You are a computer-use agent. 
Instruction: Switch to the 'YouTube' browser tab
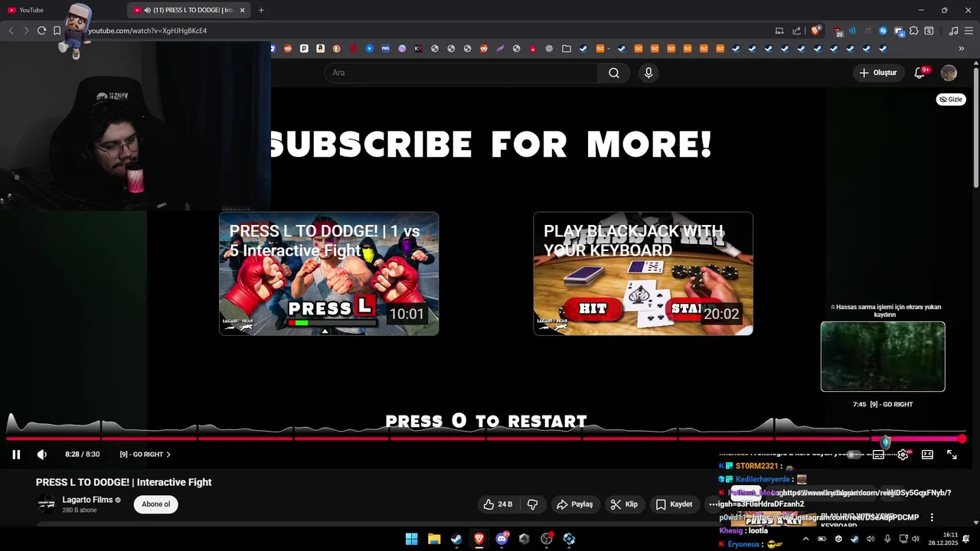tap(31, 10)
